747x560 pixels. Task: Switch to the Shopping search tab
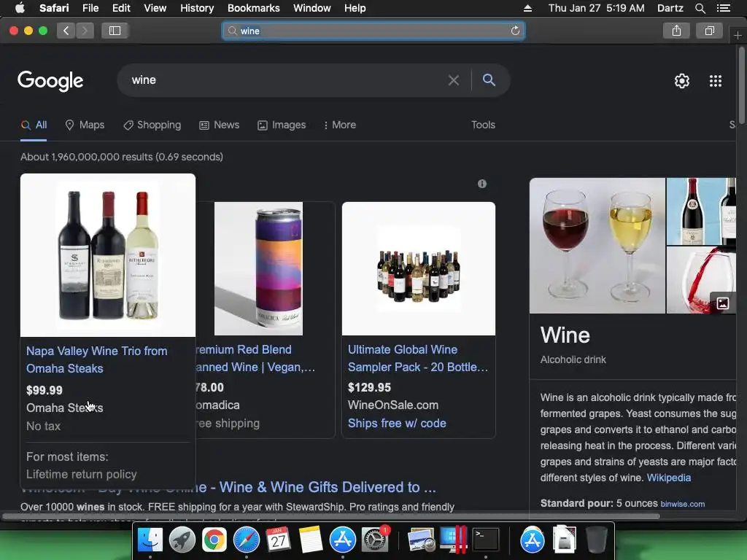coord(152,125)
